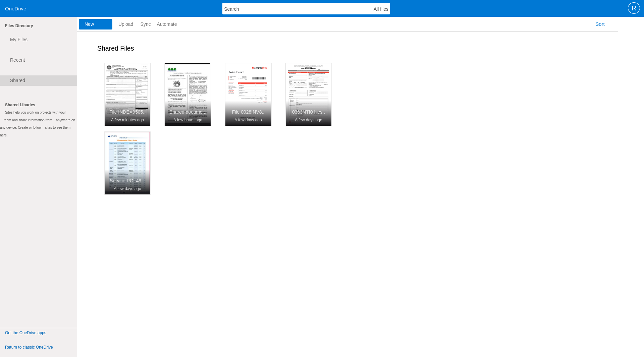Open the R account avatar
Viewport: 644px width, 362px height.
[634, 8]
